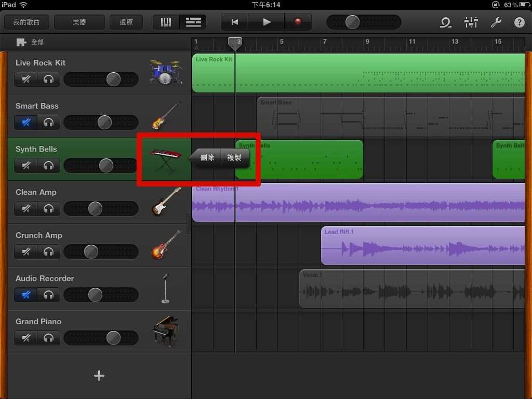Viewport: 532px width, 399px height.
Task: Tap the Audio Recorder microphone icon
Action: (x=165, y=288)
